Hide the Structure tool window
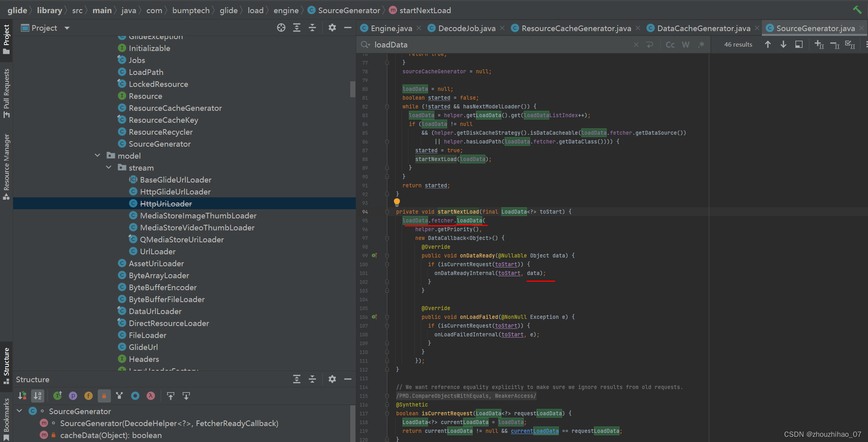The width and height of the screenshot is (868, 442). tap(348, 379)
